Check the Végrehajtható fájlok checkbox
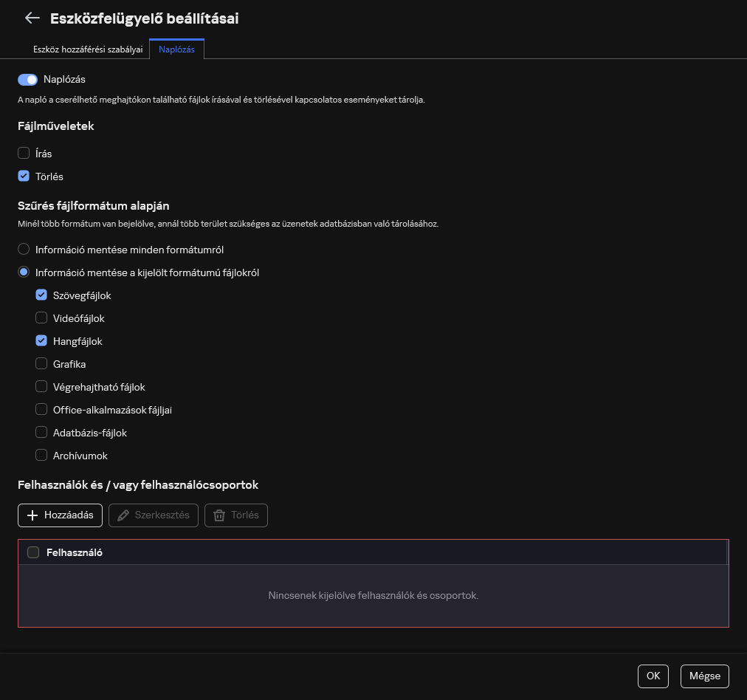Image resolution: width=747 pixels, height=700 pixels. click(41, 387)
